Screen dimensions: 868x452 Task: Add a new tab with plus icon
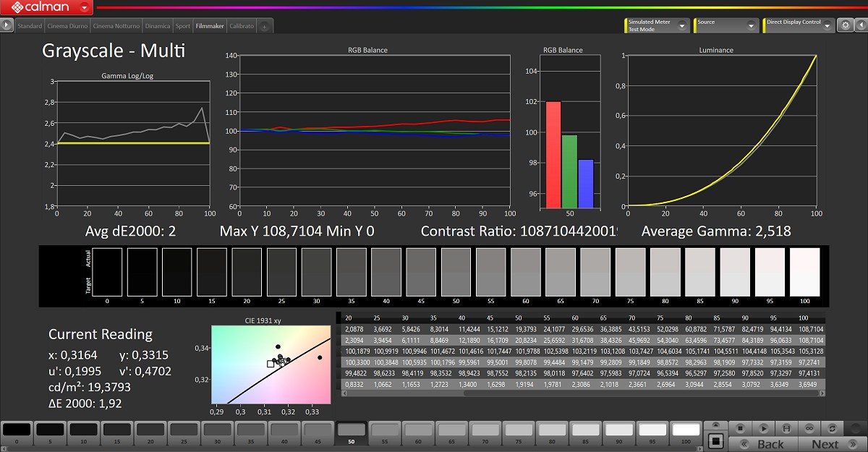tap(264, 27)
